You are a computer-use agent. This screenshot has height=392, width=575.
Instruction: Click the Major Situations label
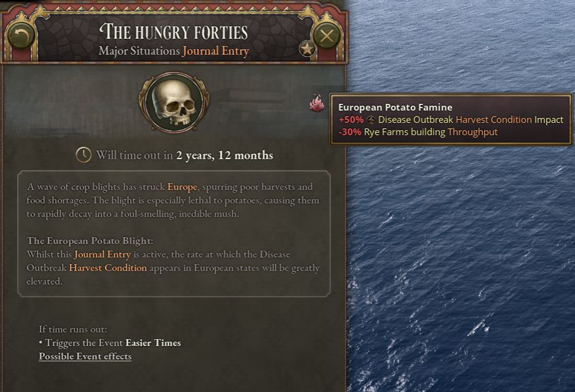[139, 51]
